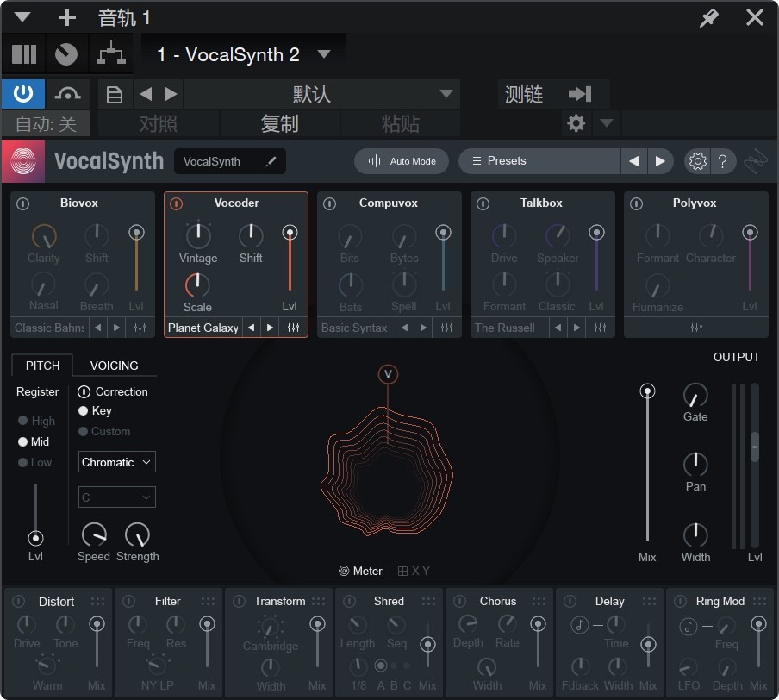Open plugin settings with the gear icon

697,161
